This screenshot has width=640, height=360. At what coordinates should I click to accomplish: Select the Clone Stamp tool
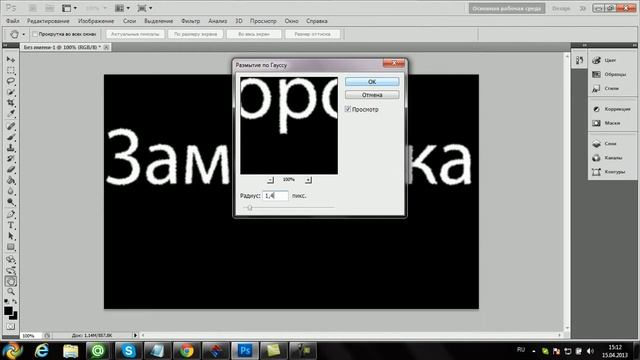coord(11,148)
